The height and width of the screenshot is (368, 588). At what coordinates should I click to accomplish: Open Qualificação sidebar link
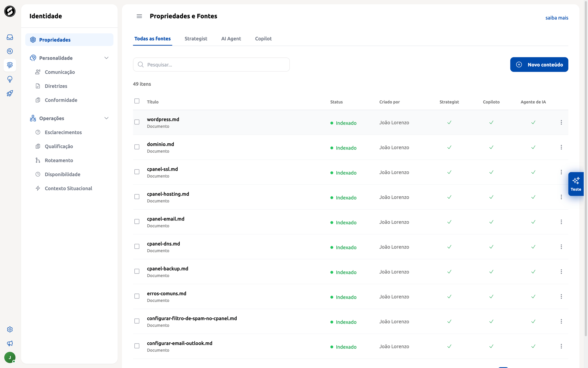(x=59, y=146)
